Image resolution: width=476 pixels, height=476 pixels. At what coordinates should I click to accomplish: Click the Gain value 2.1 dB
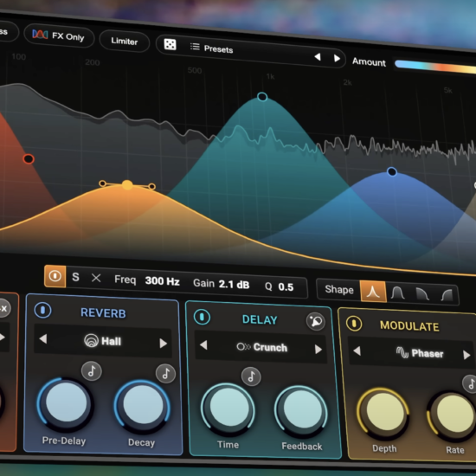coord(234,285)
